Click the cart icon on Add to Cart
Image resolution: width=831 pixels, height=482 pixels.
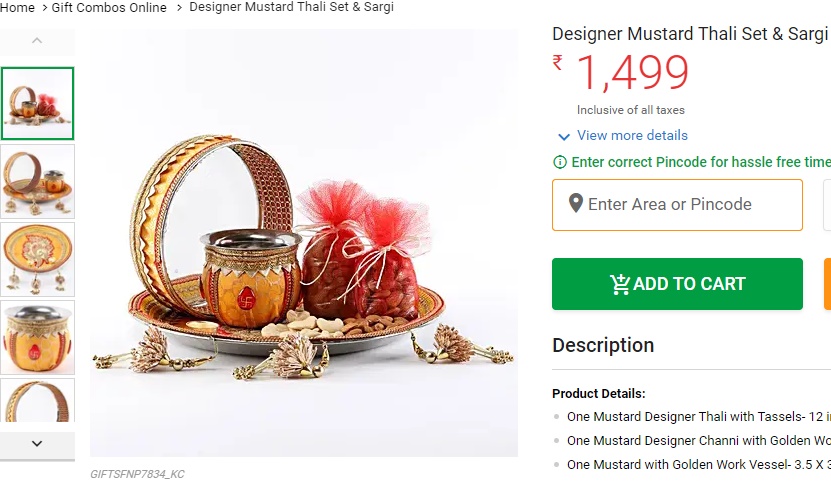click(620, 284)
